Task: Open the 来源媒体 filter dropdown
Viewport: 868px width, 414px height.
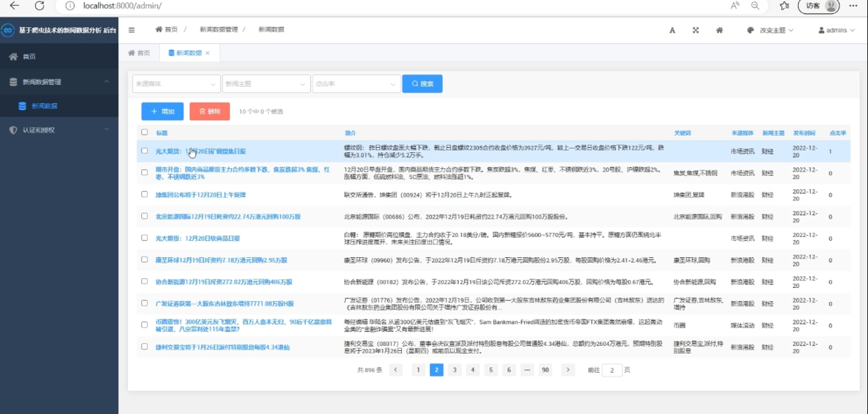Action: (x=176, y=84)
